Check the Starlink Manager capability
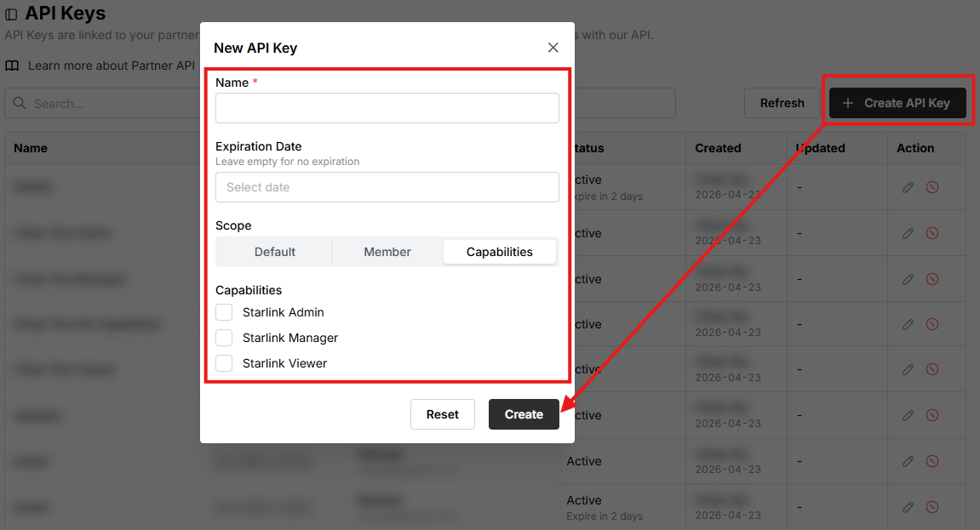980x530 pixels. [224, 338]
